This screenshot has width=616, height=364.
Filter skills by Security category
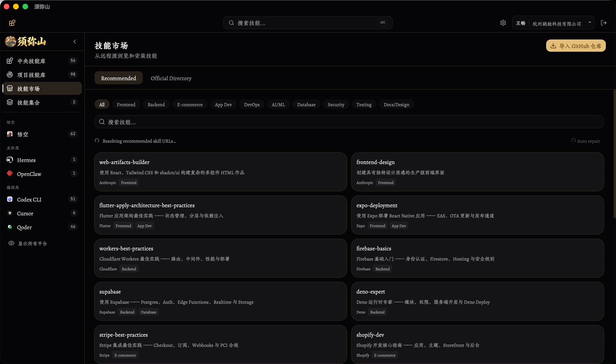point(336,104)
